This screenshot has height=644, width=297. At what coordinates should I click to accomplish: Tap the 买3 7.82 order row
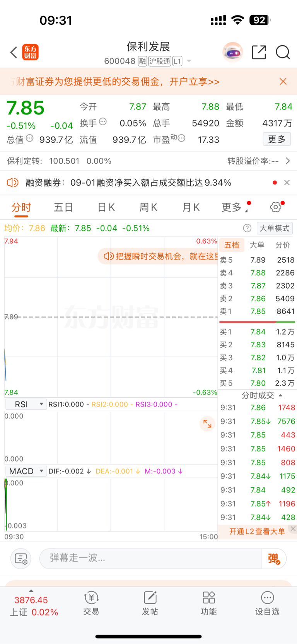pyautogui.click(x=257, y=358)
